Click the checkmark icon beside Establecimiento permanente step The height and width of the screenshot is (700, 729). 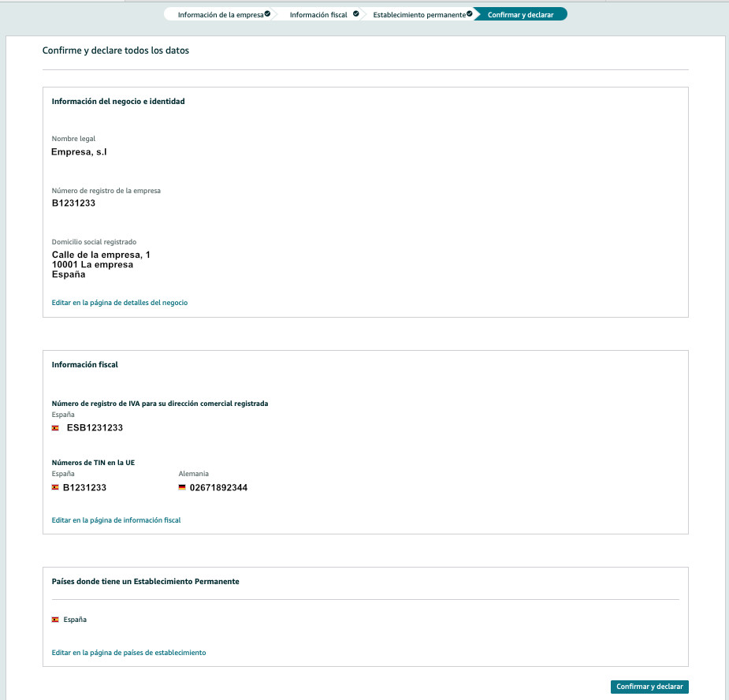[470, 14]
